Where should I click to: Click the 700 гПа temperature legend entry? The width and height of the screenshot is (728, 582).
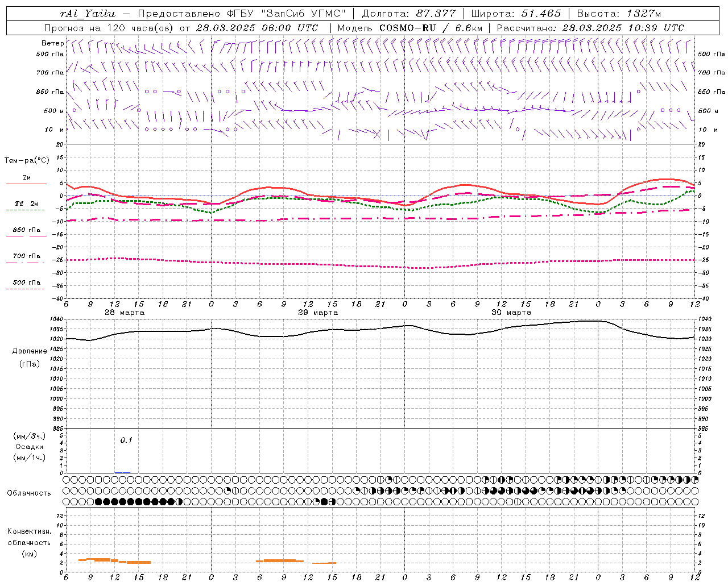coord(27,256)
